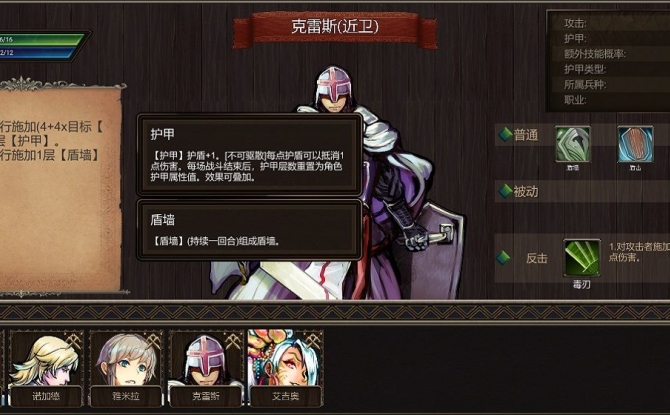Open the 被动 passive skill category
The width and height of the screenshot is (670, 415).
click(526, 191)
